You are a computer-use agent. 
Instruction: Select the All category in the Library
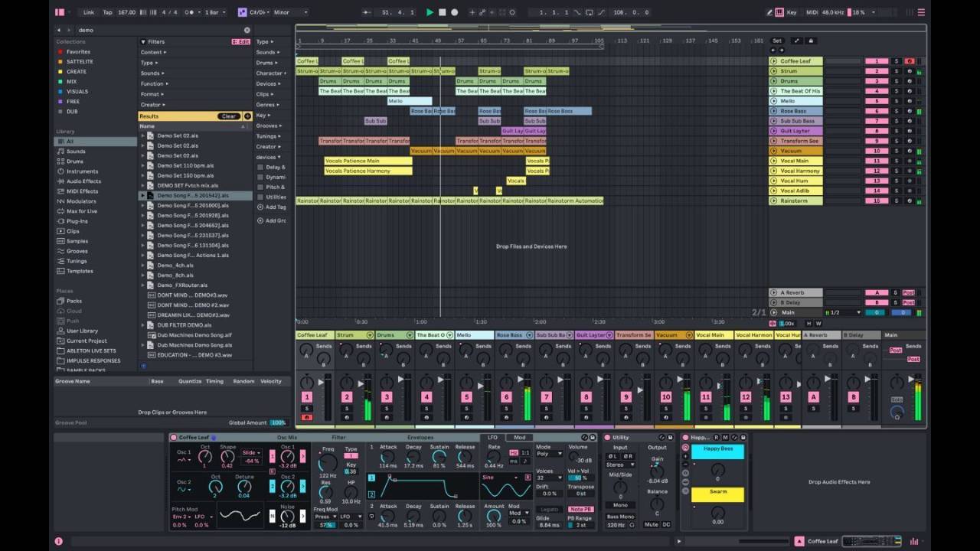[x=73, y=140]
